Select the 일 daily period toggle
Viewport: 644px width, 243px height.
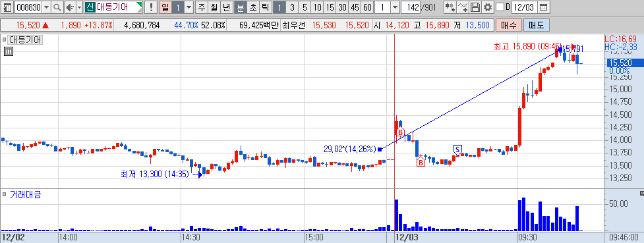tap(165, 7)
